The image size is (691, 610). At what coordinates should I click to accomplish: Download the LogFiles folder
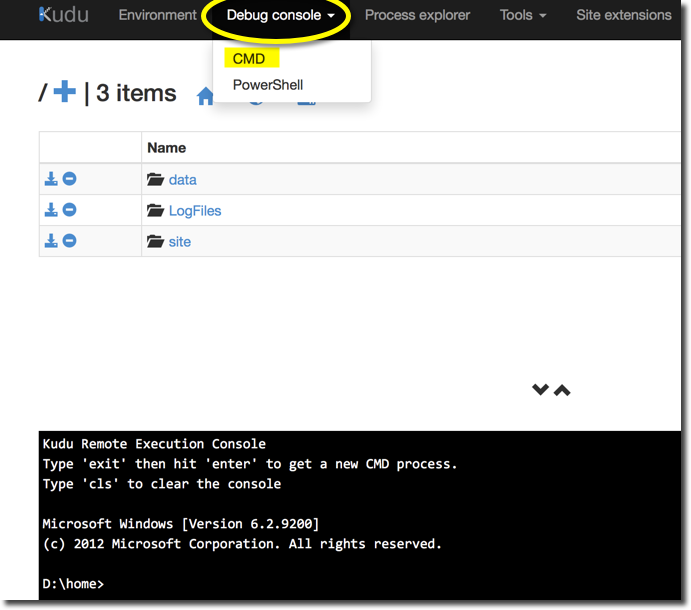(x=51, y=210)
